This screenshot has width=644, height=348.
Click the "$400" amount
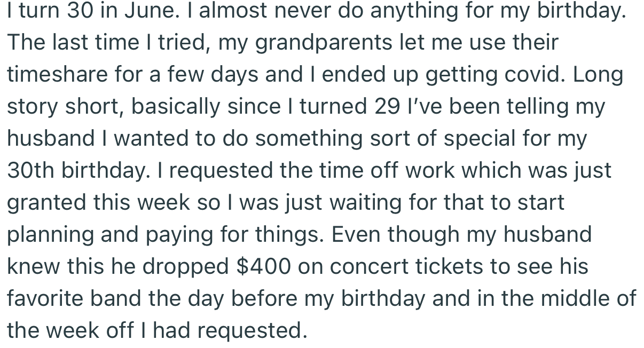[263, 267]
